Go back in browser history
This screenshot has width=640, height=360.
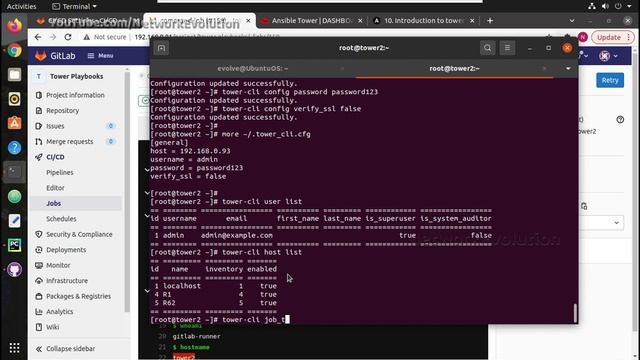click(38, 37)
